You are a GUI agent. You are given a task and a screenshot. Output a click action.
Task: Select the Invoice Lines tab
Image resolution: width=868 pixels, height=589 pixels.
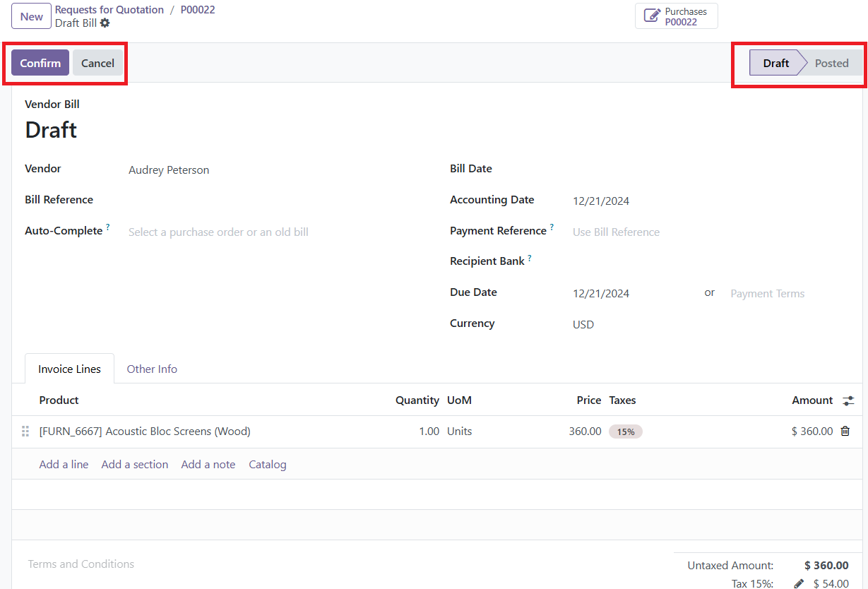[x=69, y=369]
